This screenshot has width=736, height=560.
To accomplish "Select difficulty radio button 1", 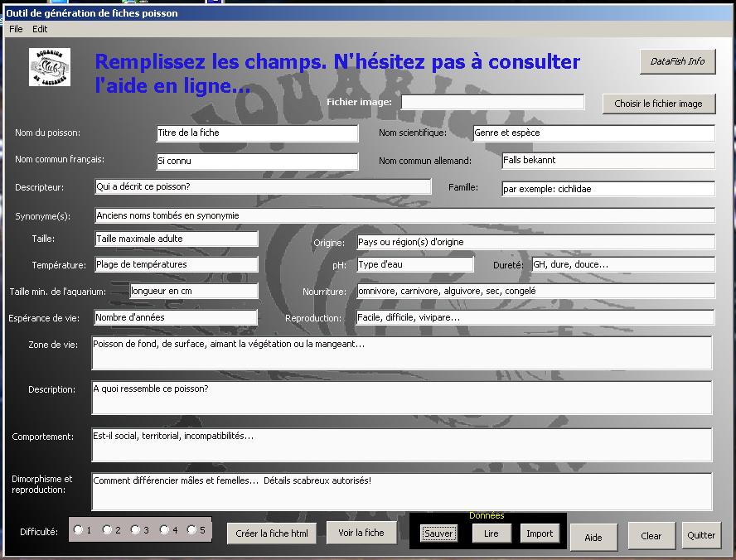I will click(78, 530).
